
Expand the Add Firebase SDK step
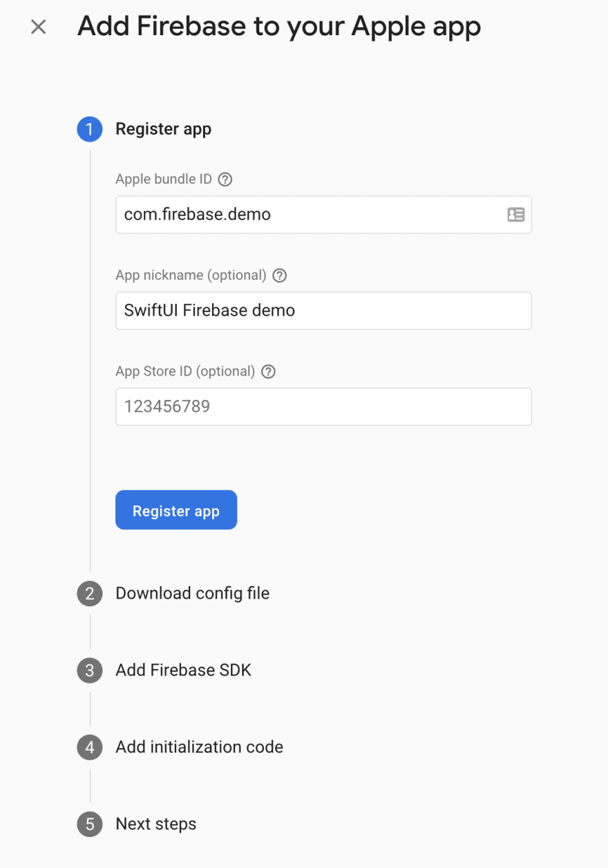pos(184,670)
